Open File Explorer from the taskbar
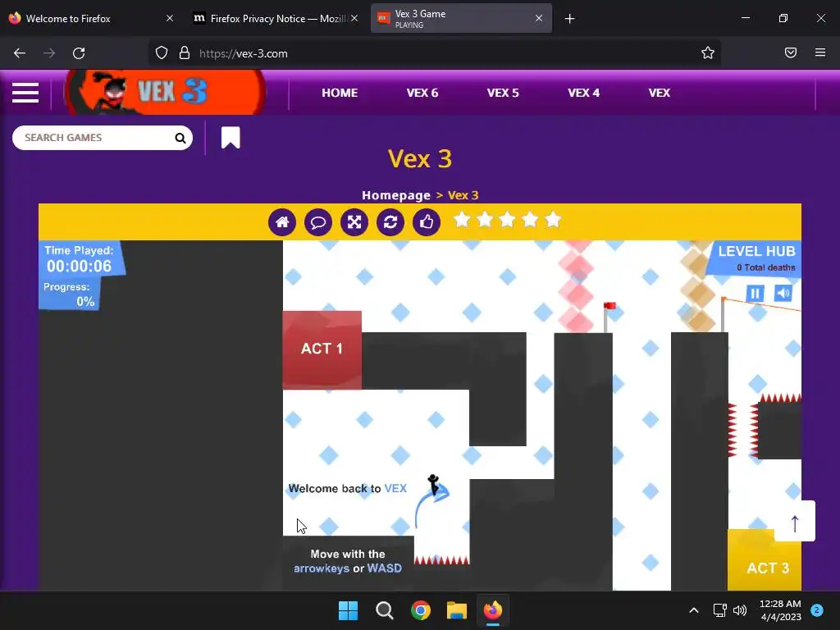The image size is (840, 630). pyautogui.click(x=457, y=610)
